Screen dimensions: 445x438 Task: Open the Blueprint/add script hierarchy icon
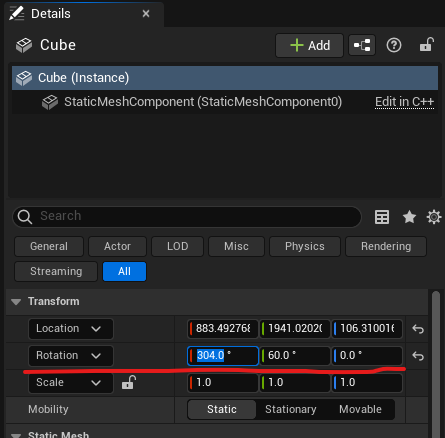[x=362, y=45]
